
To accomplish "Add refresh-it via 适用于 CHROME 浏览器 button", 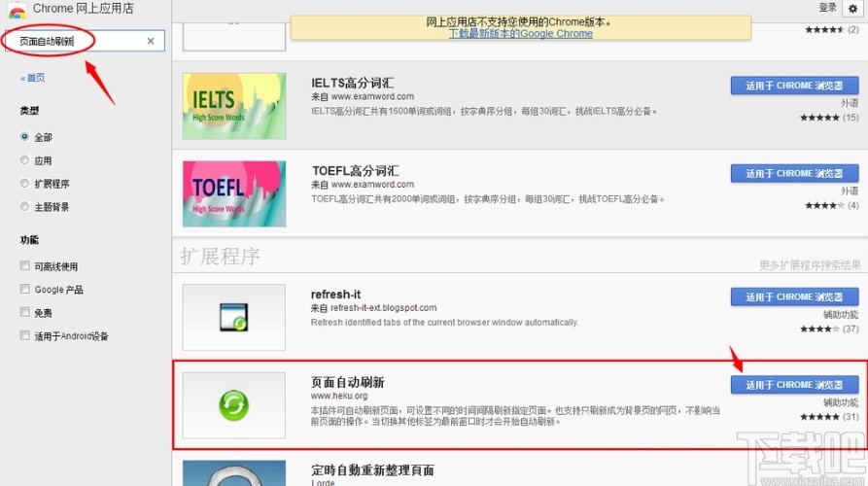I will coord(794,297).
